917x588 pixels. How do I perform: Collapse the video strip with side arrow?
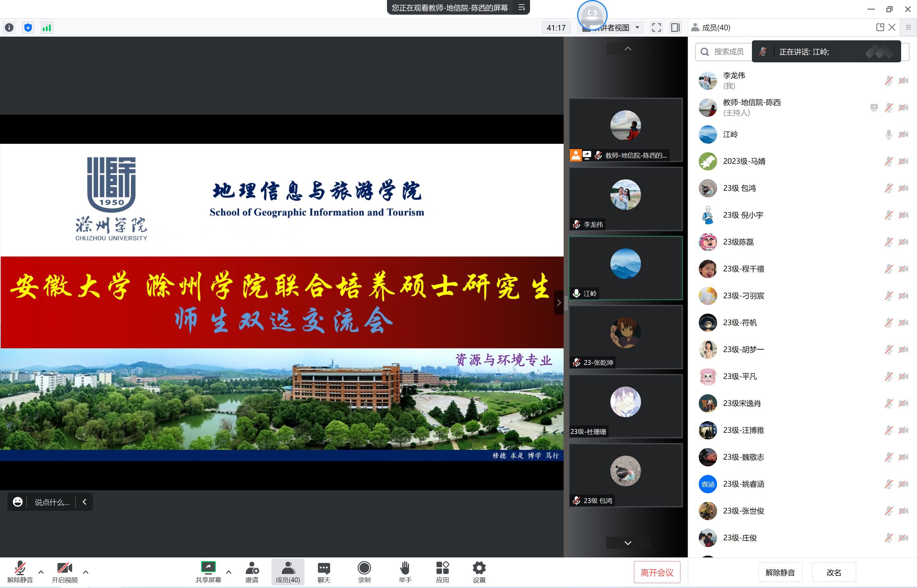(558, 302)
